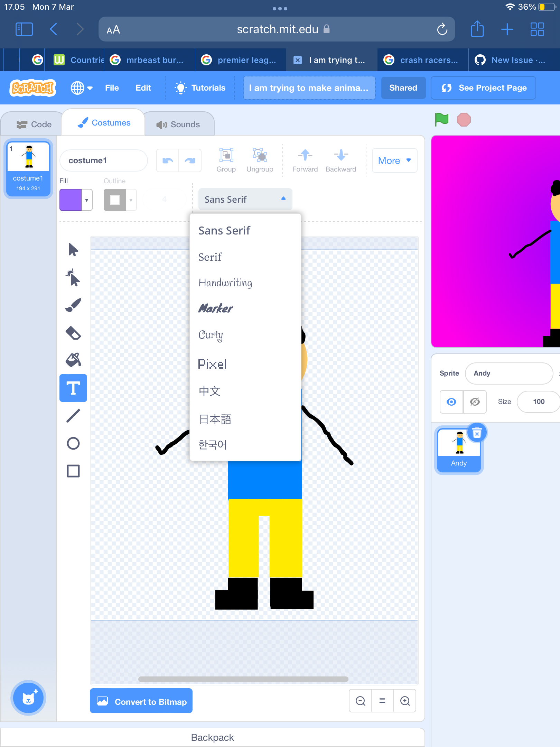560x747 pixels.
Task: Select the Reshape tool
Action: click(73, 277)
